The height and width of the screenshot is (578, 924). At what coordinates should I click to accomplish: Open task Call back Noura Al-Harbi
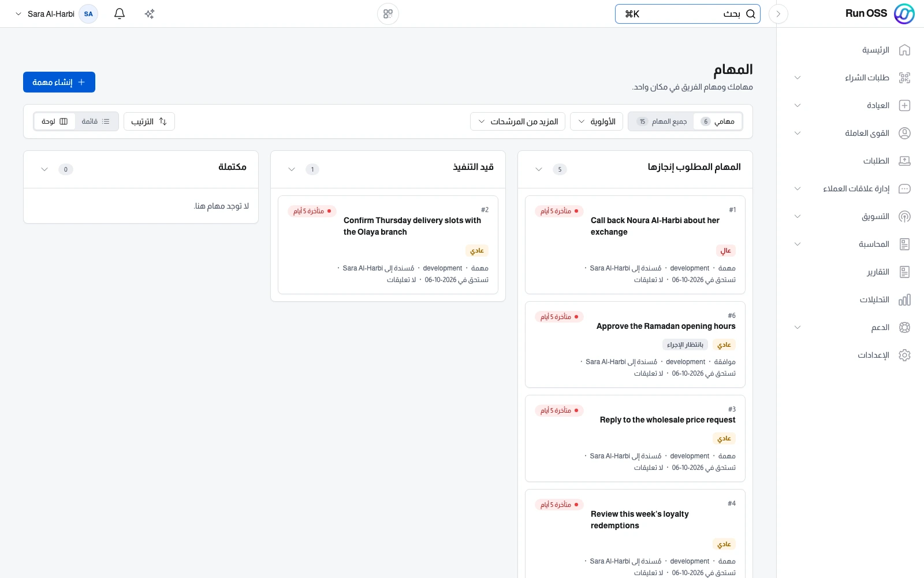[655, 226]
